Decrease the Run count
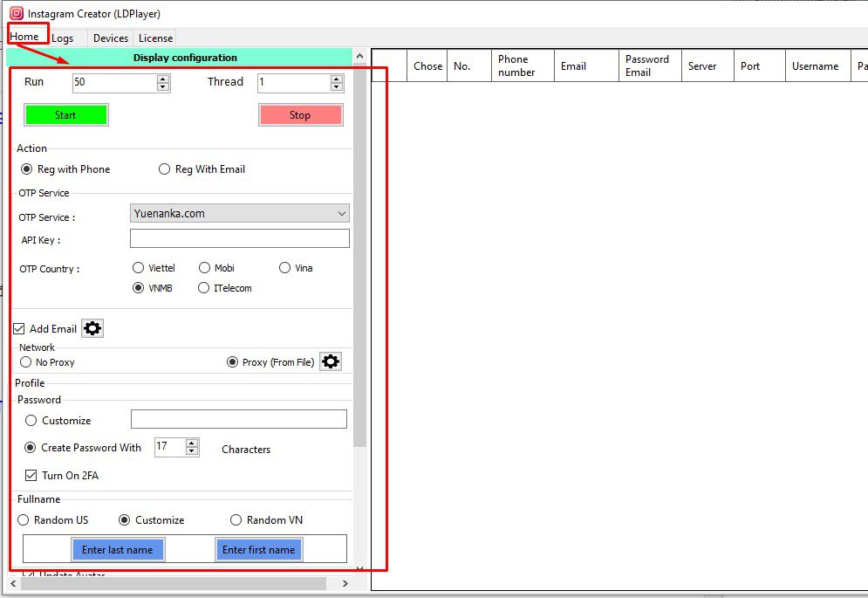This screenshot has width=868, height=598. pyautogui.click(x=163, y=86)
